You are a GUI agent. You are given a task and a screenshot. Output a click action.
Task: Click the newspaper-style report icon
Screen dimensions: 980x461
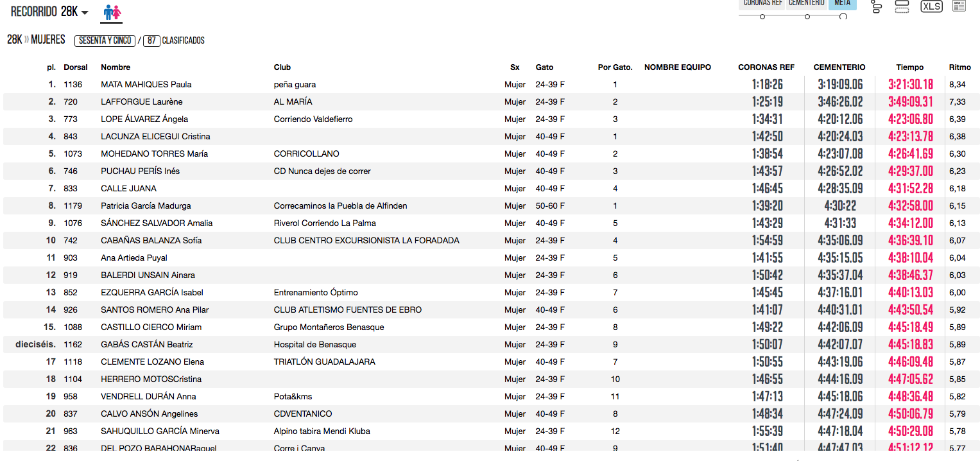959,6
